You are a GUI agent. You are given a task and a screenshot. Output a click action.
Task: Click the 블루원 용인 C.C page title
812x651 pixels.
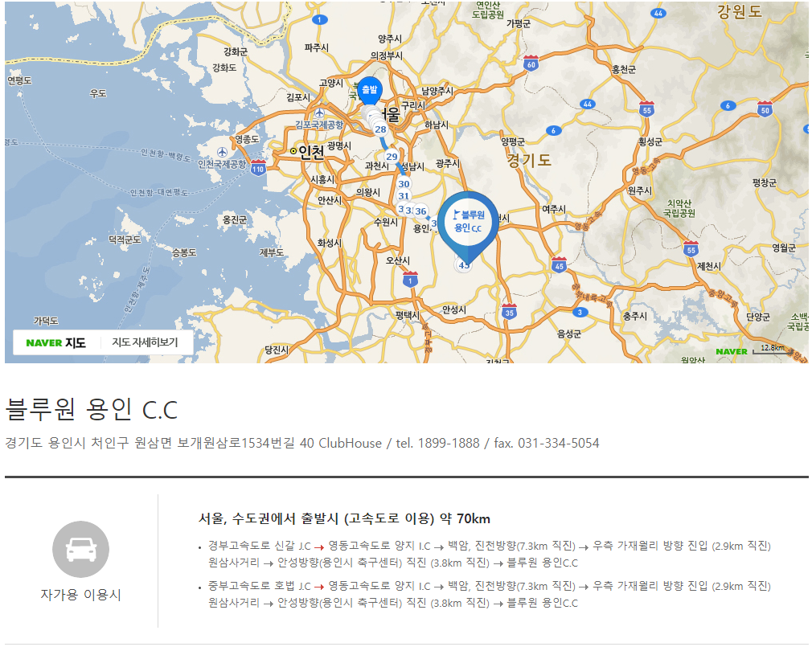coord(91,409)
